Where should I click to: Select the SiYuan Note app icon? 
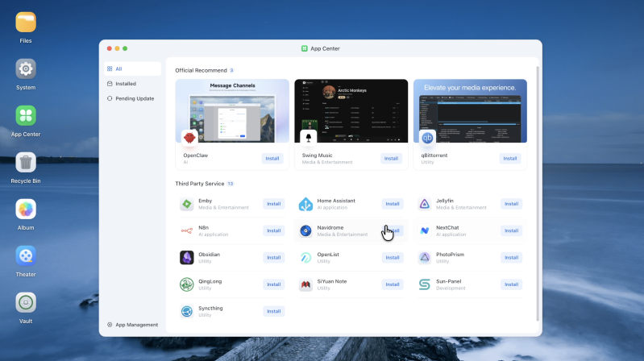pos(305,284)
